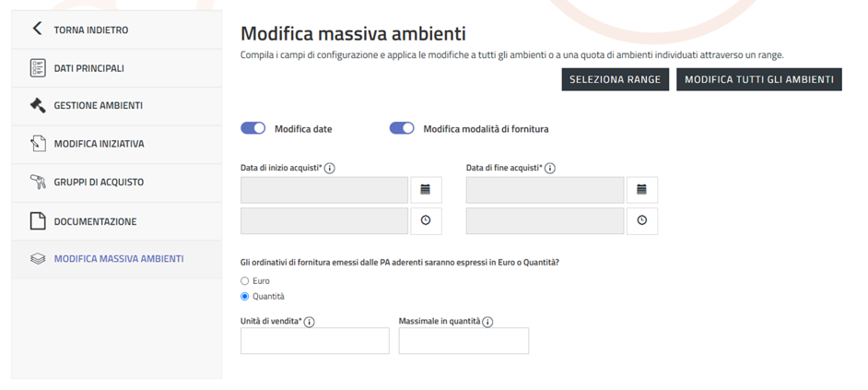Image resolution: width=868 pixels, height=390 pixels.
Task: Click info icon next to Massimale in quantità
Action: coord(487,322)
